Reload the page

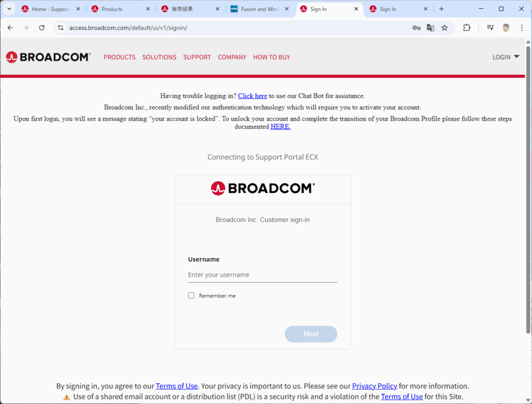[x=42, y=28]
